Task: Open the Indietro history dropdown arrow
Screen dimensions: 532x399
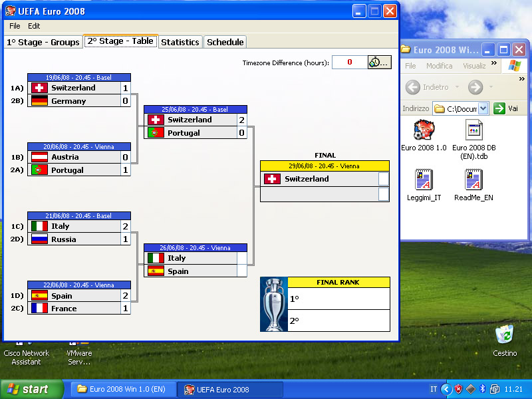Action: (x=457, y=87)
